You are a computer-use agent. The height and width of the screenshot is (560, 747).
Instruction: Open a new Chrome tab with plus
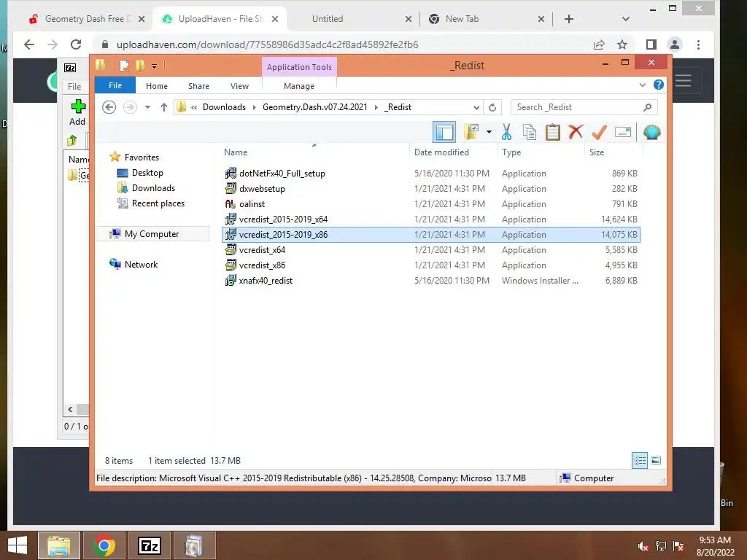pos(569,18)
